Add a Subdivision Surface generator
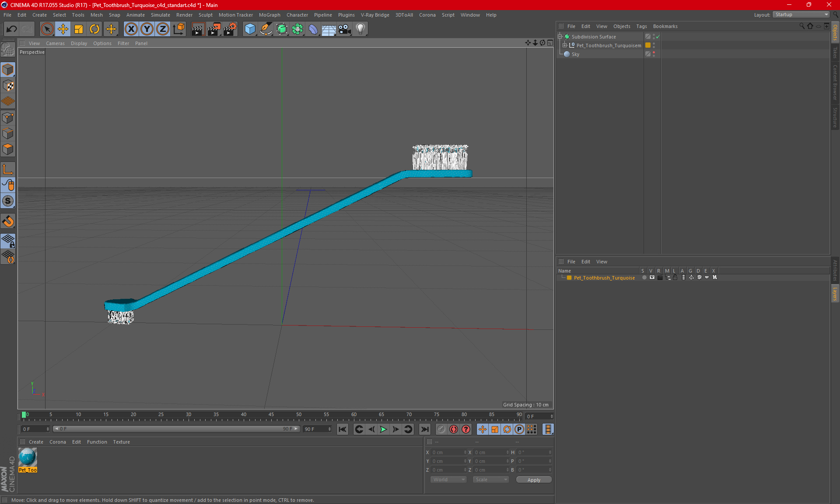This screenshot has width=840, height=504. 282,29
